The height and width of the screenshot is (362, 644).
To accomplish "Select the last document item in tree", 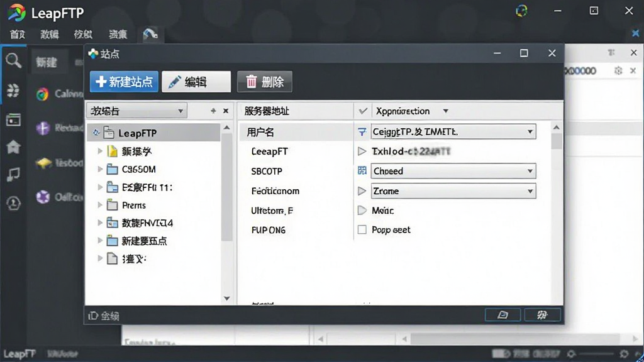I will point(126,258).
